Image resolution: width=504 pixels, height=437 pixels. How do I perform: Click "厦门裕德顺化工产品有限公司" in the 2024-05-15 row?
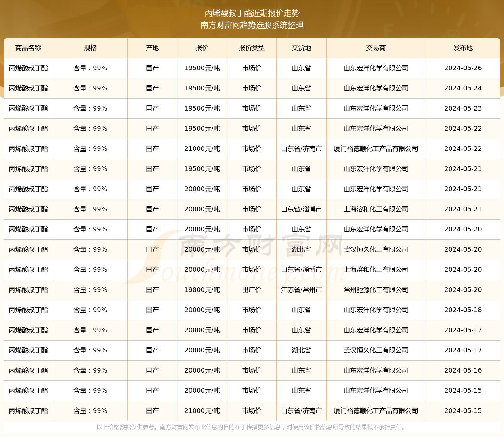(x=376, y=411)
